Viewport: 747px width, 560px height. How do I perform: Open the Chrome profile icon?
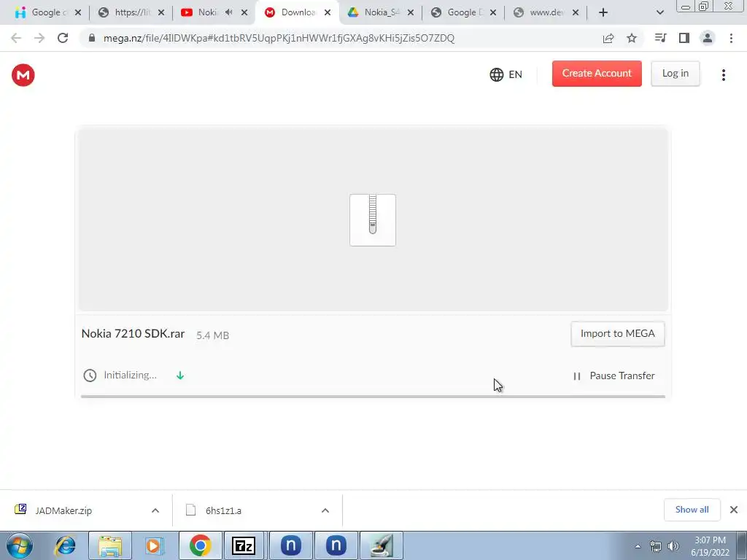coord(708,38)
